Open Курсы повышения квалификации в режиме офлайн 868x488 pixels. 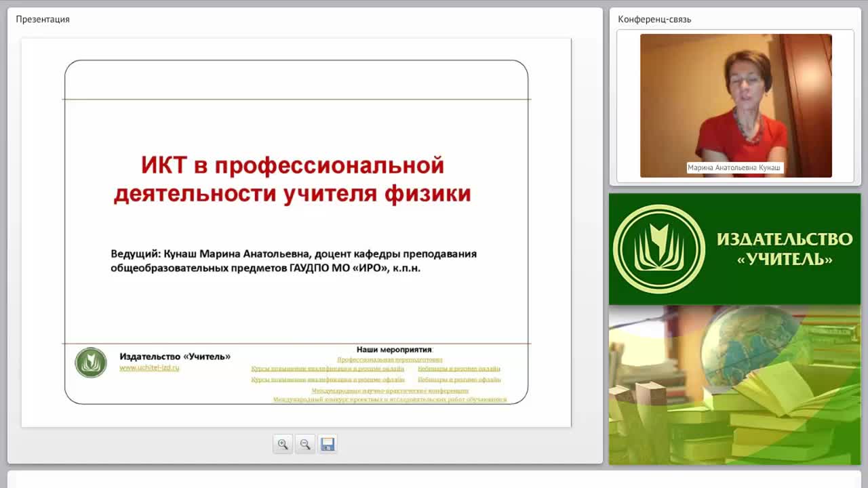pyautogui.click(x=328, y=380)
